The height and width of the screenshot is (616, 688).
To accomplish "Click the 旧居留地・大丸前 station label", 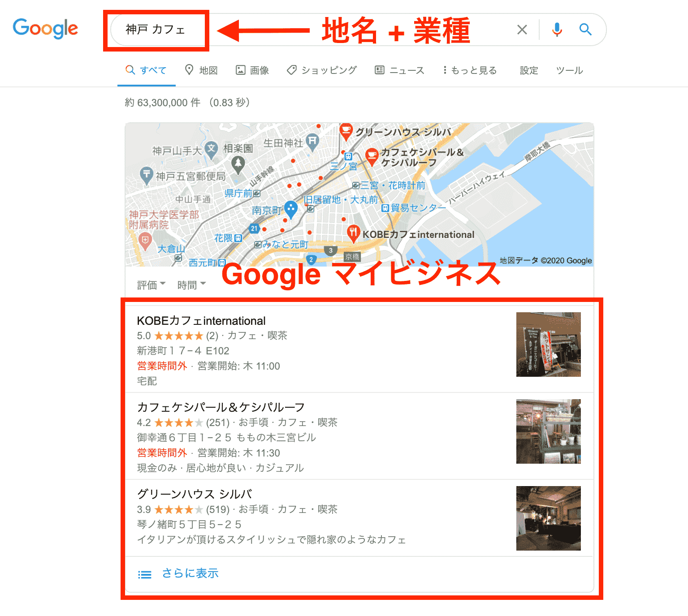I will click(341, 200).
